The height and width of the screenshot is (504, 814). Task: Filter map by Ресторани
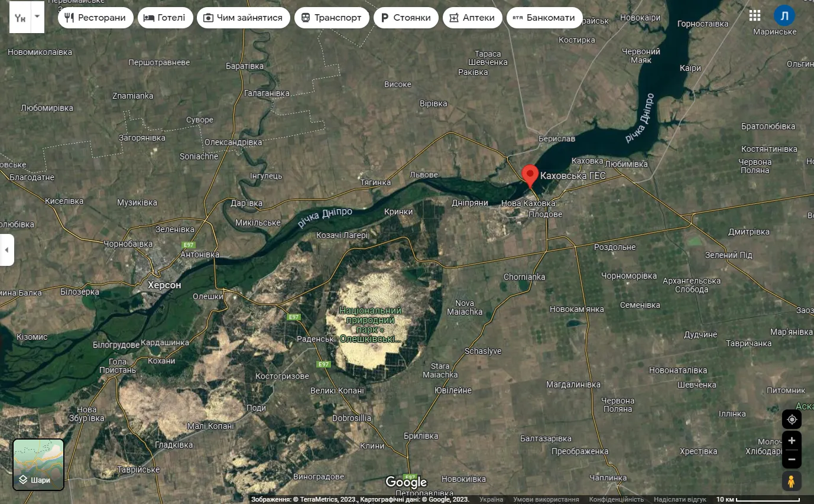[x=96, y=18]
